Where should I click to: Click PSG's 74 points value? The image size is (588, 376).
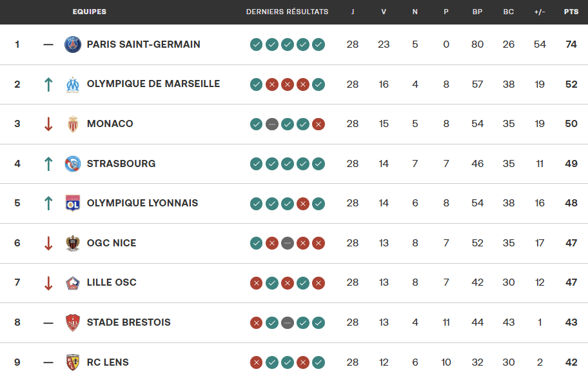[x=571, y=45]
